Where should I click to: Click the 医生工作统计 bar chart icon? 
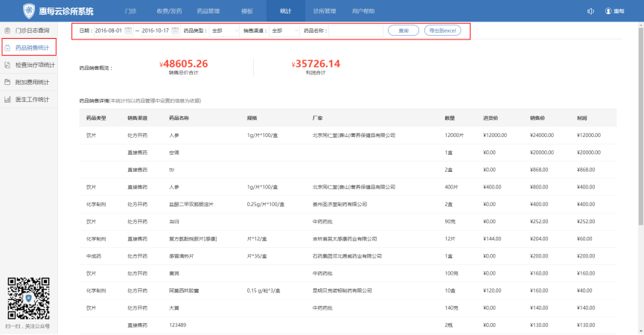coord(7,99)
